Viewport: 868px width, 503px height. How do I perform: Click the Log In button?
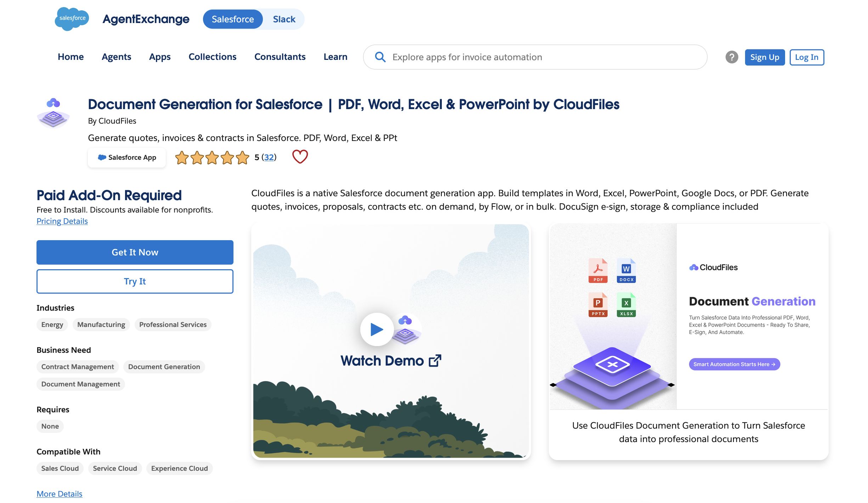pyautogui.click(x=807, y=57)
